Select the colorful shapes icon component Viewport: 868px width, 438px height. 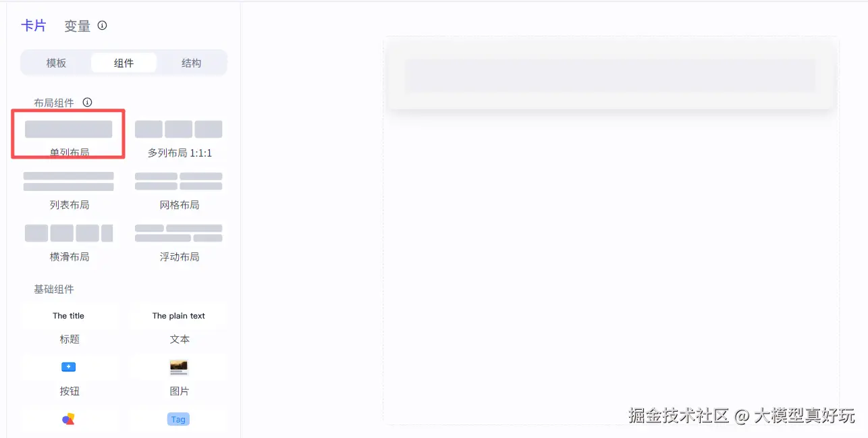pos(69,419)
